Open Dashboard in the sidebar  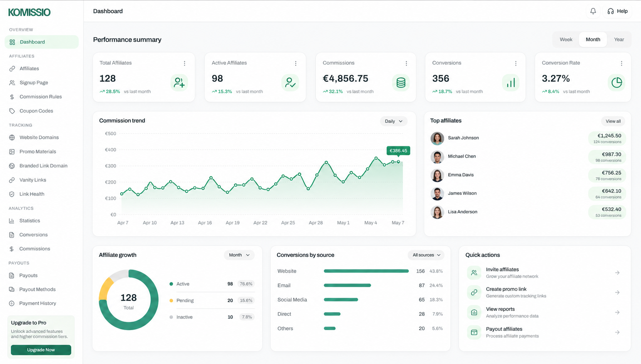pos(42,42)
